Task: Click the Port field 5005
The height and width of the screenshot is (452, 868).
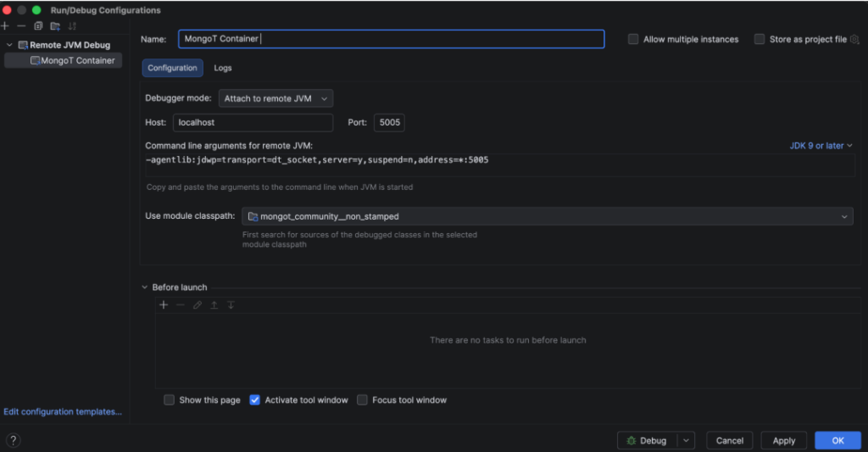Action: pos(389,122)
